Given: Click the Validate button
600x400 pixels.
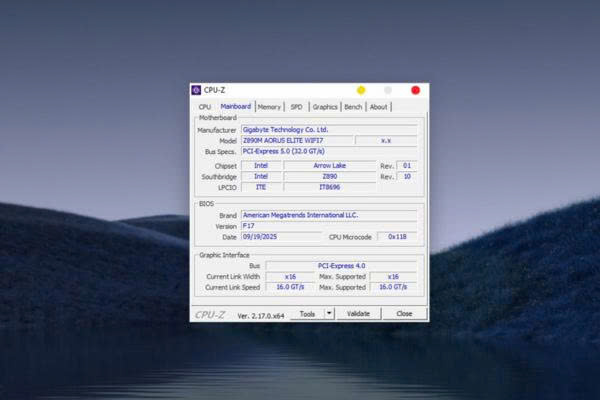Looking at the screenshot, I should [358, 313].
